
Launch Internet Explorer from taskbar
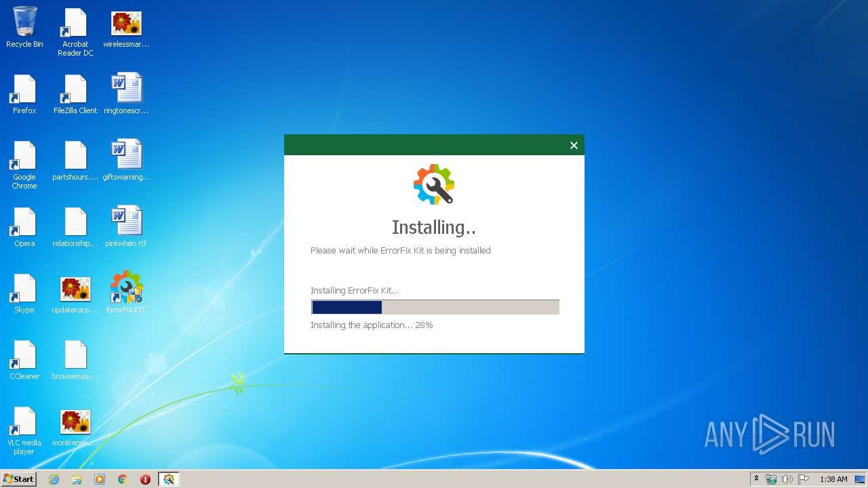pos(54,479)
